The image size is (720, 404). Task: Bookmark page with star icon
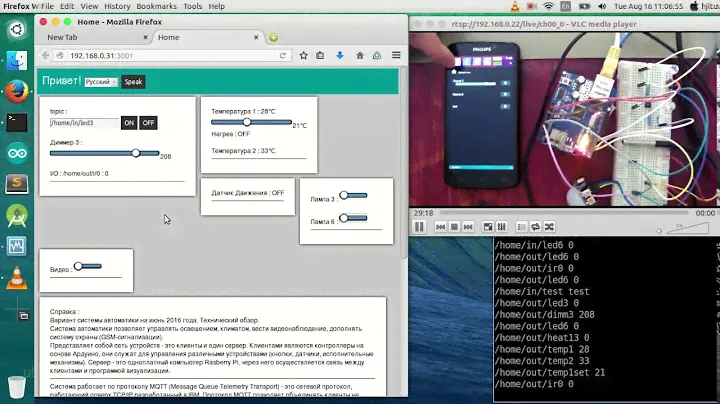301,55
